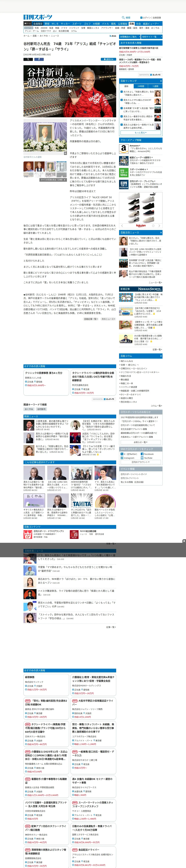Open the 日刊のアカウント button
Viewport: 186px width, 868px height.
point(141,462)
